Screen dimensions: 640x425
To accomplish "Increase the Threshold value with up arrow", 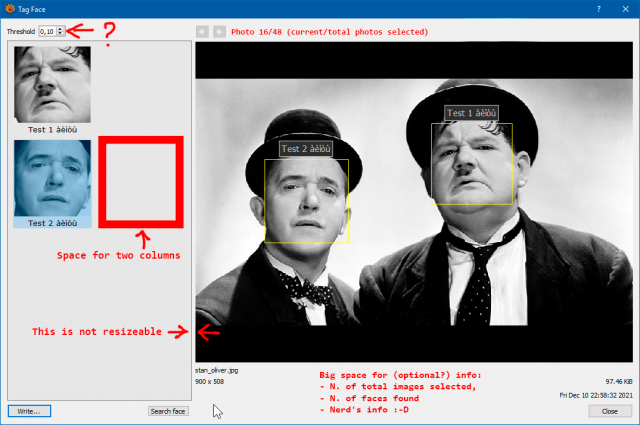I will pos(60,29).
